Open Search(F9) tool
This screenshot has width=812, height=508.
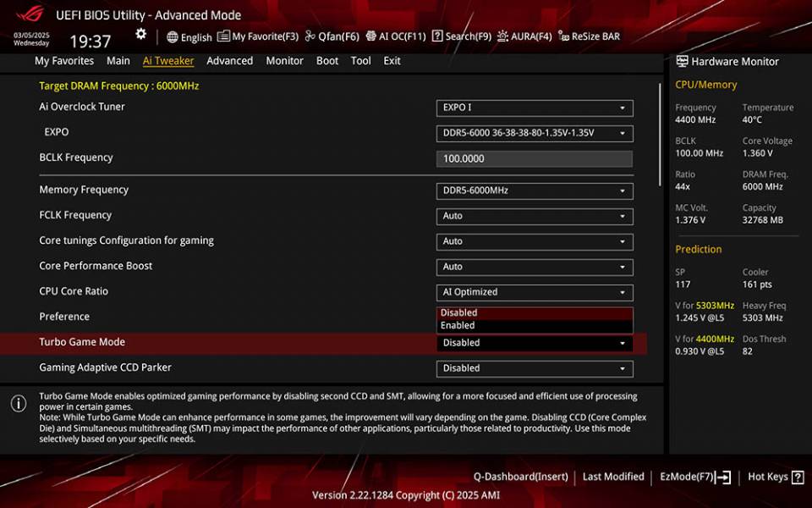462,36
